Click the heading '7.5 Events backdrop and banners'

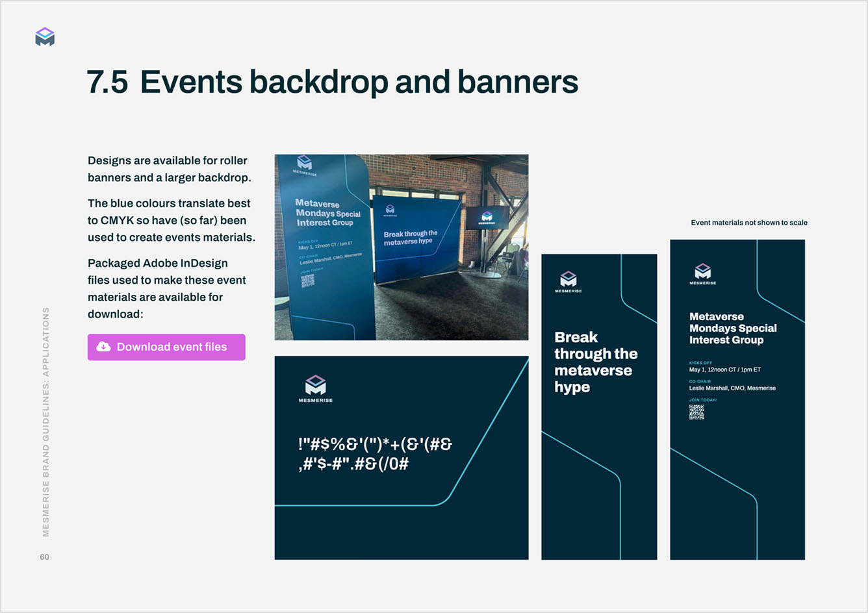(x=332, y=82)
